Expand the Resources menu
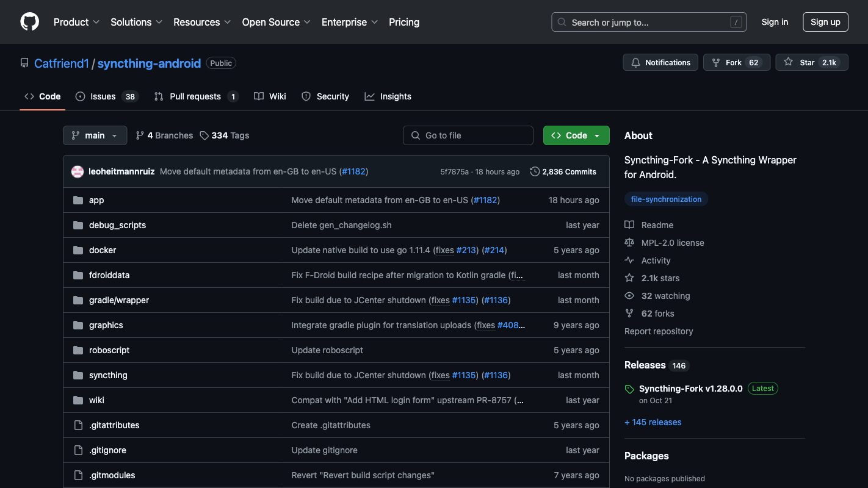This screenshot has width=868, height=488. pos(202,22)
